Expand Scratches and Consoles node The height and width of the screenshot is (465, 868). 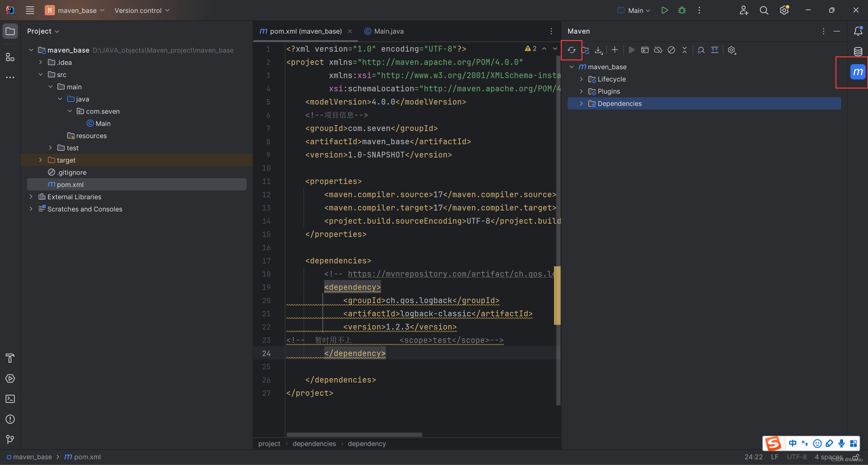click(31, 209)
